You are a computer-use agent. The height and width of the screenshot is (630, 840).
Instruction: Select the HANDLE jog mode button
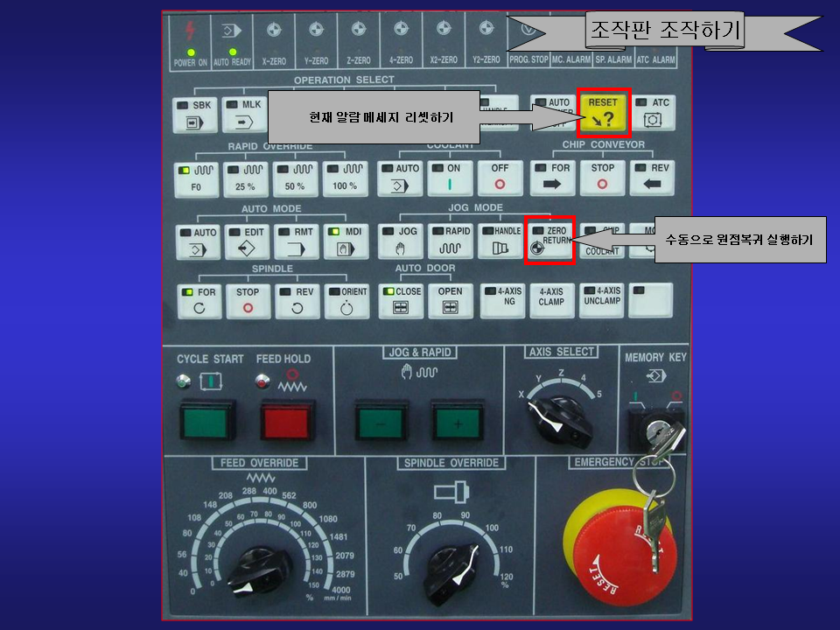500,241
